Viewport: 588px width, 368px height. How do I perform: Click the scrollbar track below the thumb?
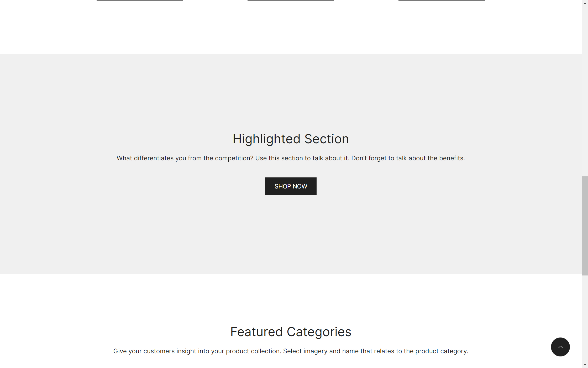[585, 315]
